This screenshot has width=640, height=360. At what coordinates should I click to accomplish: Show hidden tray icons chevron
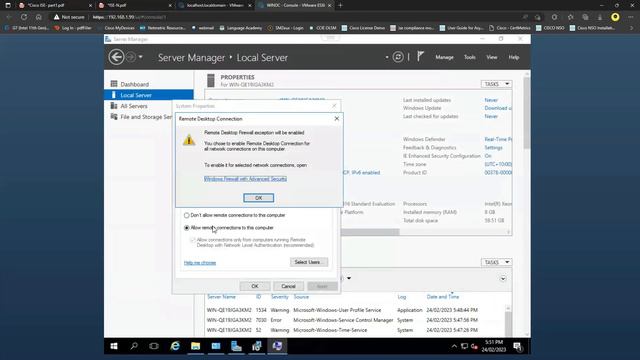point(454,346)
